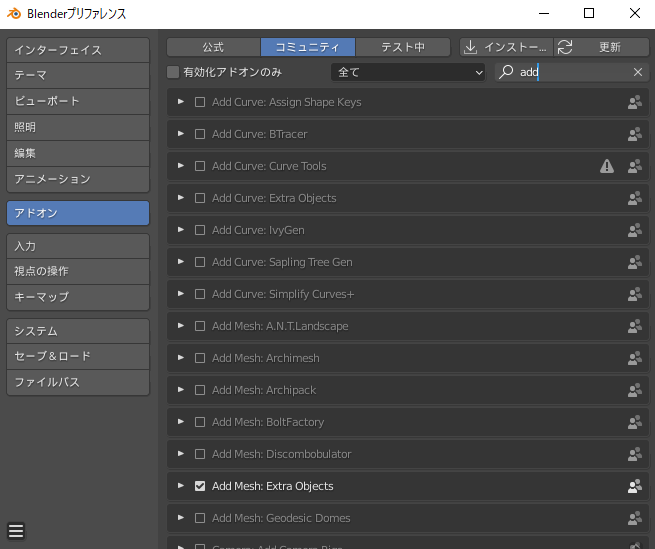Toggle the 有効化アドオンのみ checkbox
The image size is (655, 549).
tap(173, 72)
